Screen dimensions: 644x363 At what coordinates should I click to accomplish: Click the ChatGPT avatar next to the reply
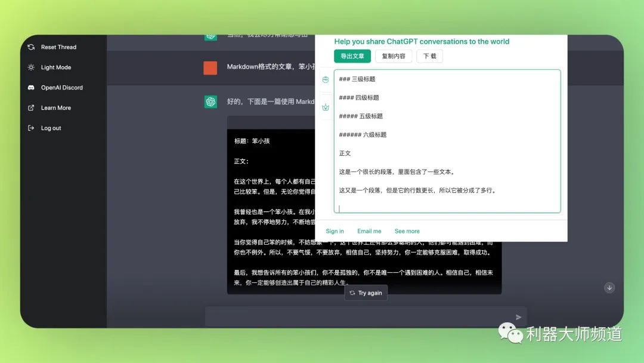[x=210, y=101]
